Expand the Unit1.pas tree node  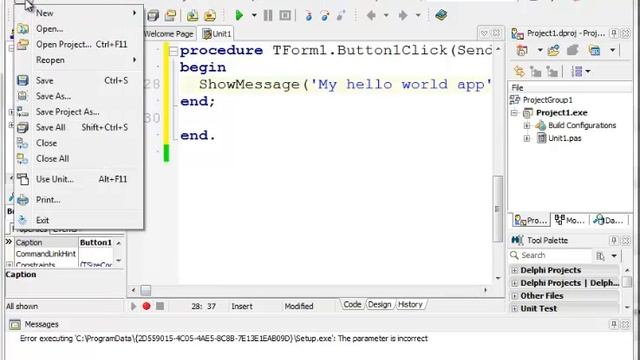527,138
